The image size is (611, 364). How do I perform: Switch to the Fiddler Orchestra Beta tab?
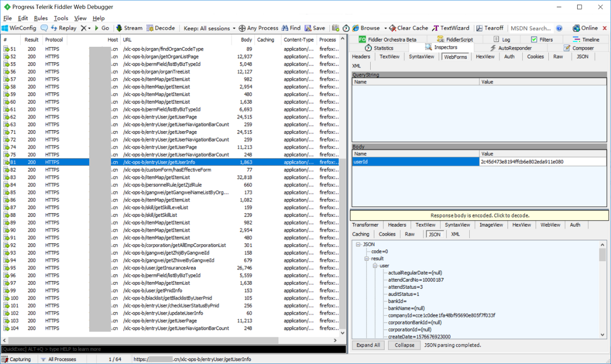click(x=387, y=40)
